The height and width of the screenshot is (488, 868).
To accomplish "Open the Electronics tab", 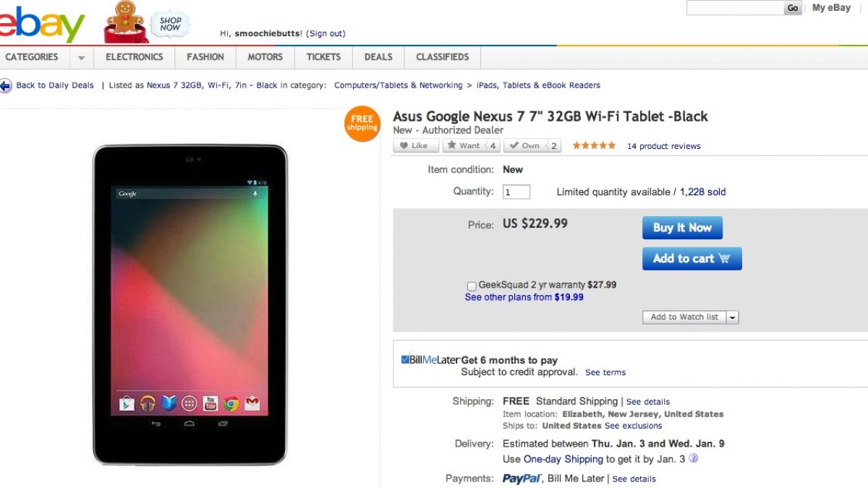I will click(x=134, y=57).
